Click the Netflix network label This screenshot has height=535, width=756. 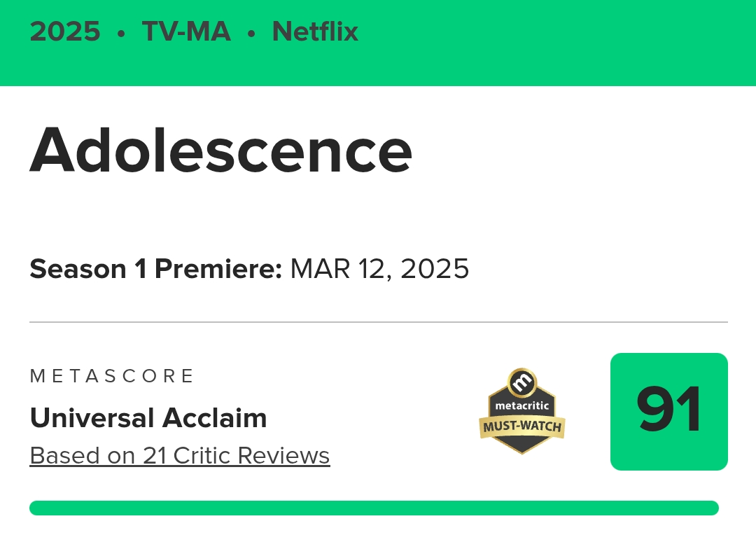[315, 32]
